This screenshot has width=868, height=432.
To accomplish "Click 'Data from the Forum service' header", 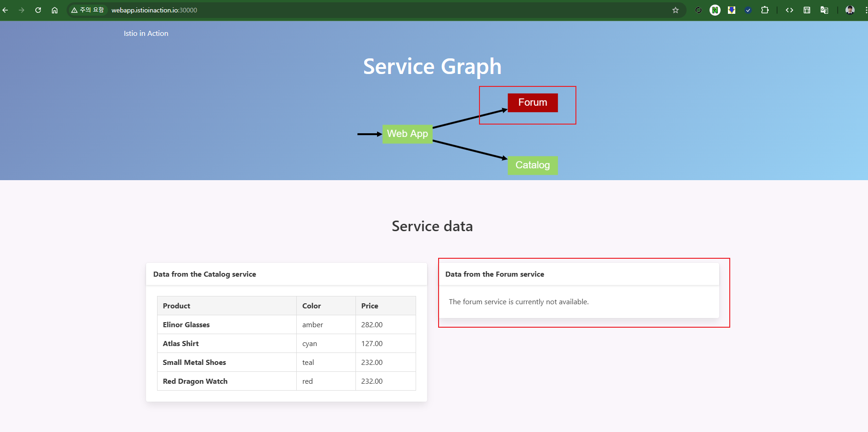I will point(495,274).
